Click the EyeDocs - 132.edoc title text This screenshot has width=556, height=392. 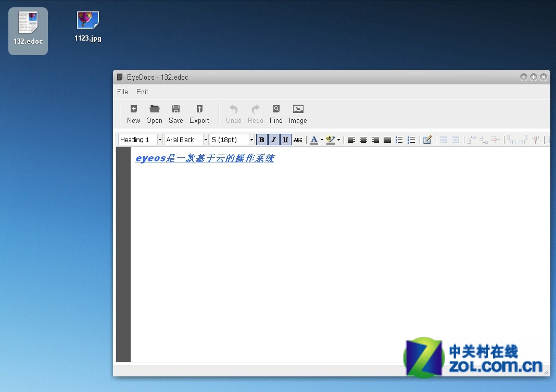(x=157, y=77)
